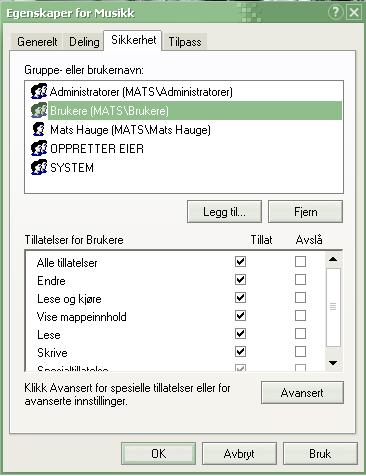The image size is (366, 476).
Task: Click the Fjern button
Action: pos(305,212)
